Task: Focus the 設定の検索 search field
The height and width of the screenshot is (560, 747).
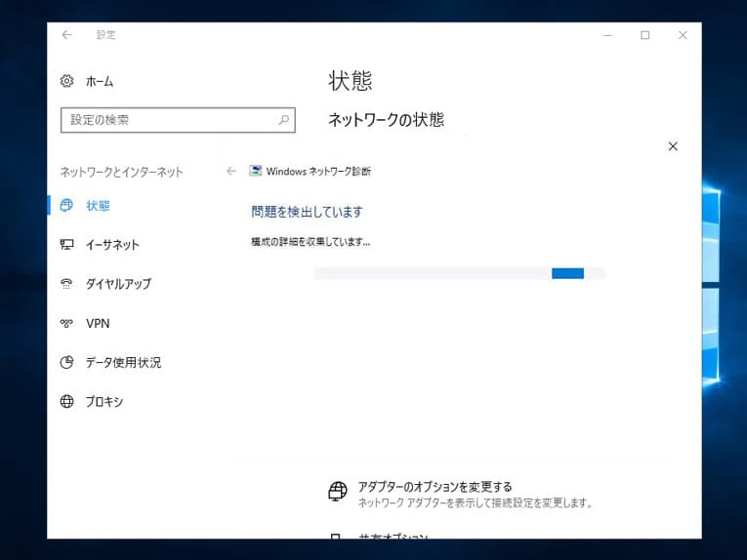Action: (166, 120)
